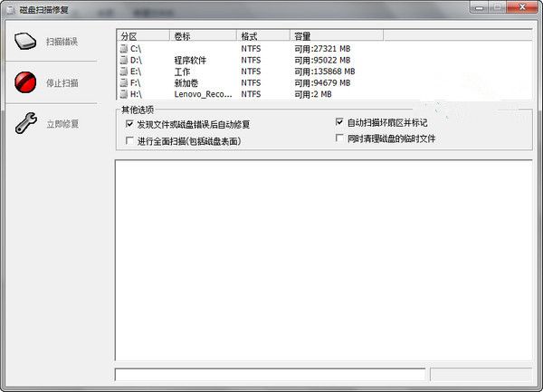Click capacity 可用:95022 MB

pos(322,61)
